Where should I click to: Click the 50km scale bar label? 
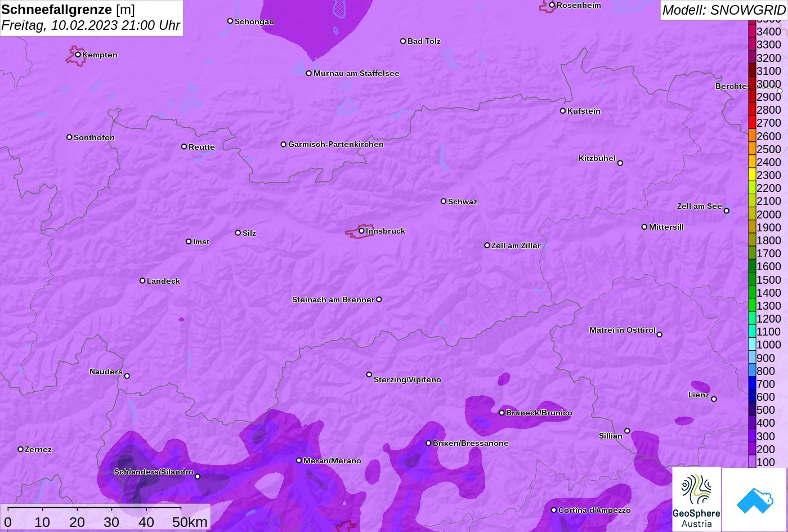coord(190,522)
